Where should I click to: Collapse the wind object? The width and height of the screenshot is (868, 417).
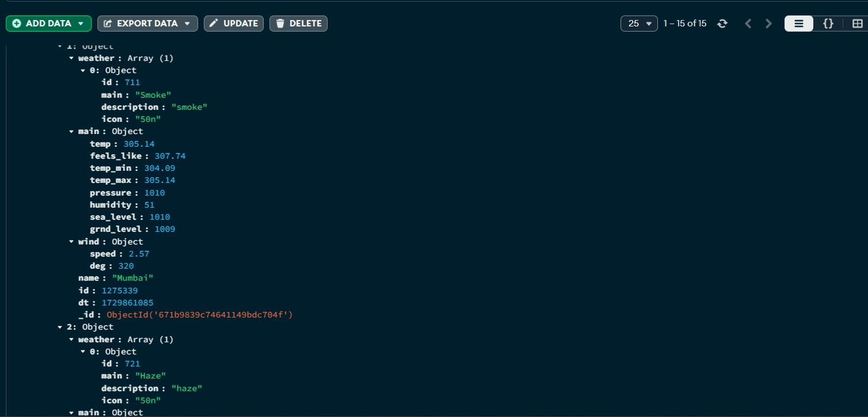pyautogui.click(x=71, y=242)
